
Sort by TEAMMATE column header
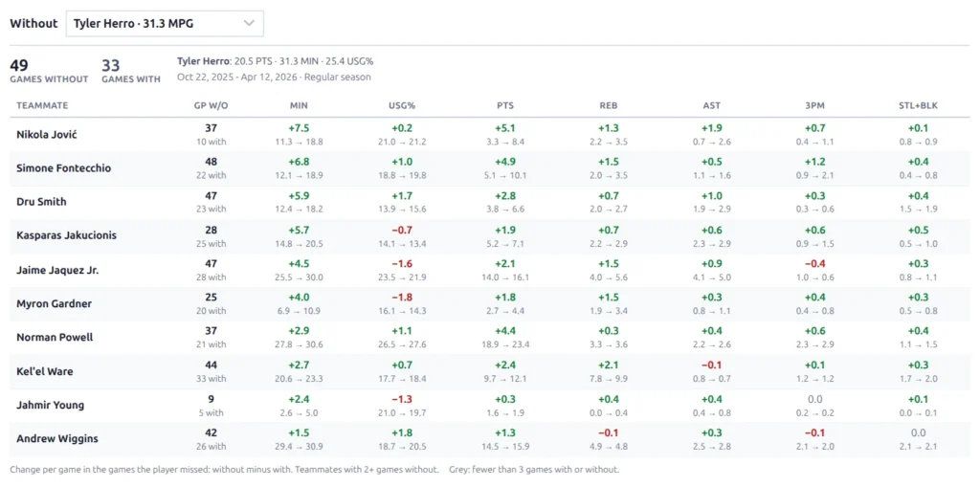[42, 105]
